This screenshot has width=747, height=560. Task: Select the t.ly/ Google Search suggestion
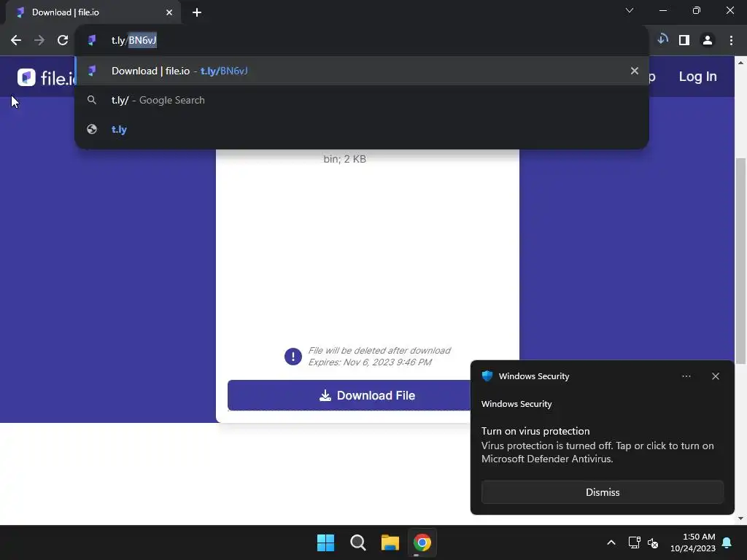[362, 100]
